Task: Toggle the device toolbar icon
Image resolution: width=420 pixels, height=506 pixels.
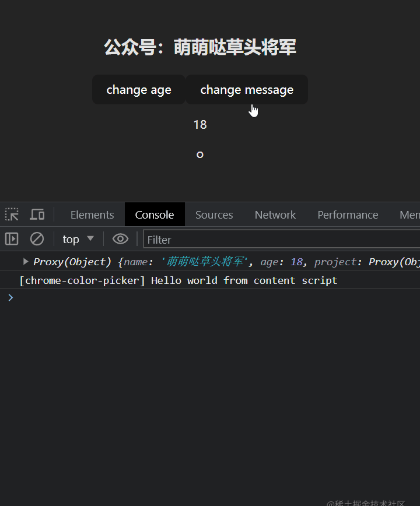Action: tap(37, 215)
